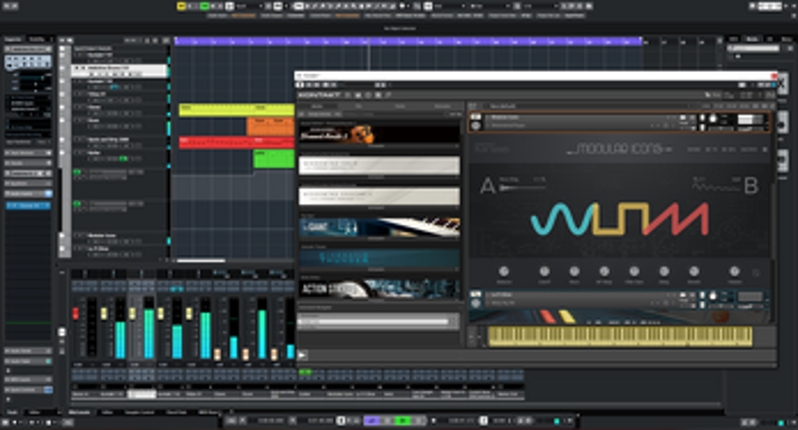The width and height of the screenshot is (798, 430).
Task: Click the yellow mute-state button in top toolbar
Action: (x=181, y=6)
